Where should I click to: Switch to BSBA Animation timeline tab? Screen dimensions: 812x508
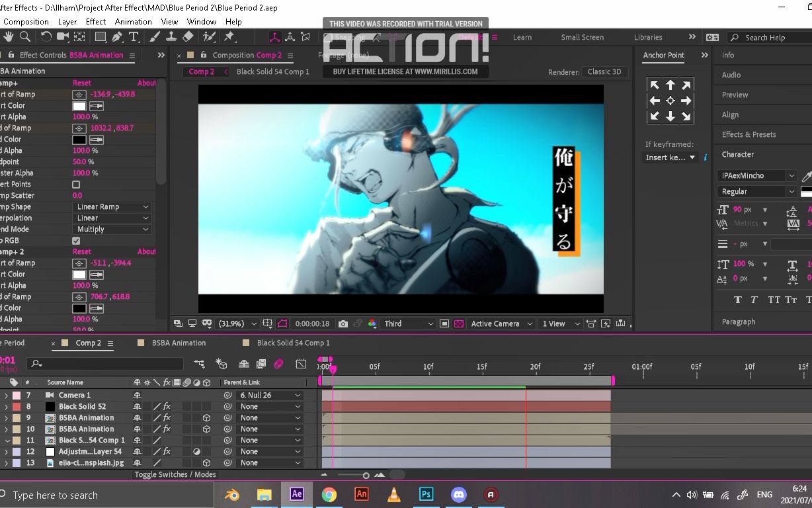click(179, 343)
